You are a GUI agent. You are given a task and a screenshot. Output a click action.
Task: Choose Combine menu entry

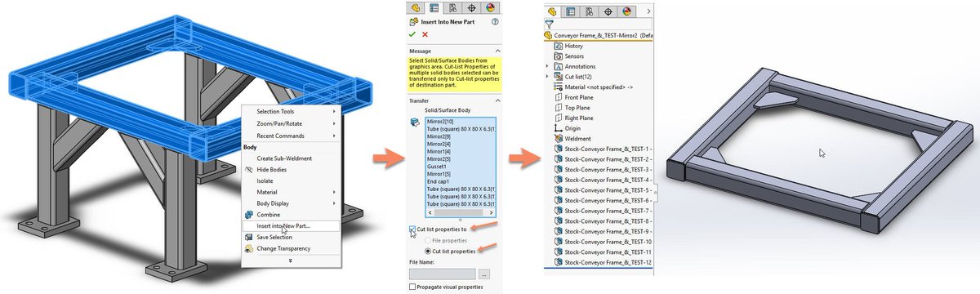pyautogui.click(x=269, y=214)
